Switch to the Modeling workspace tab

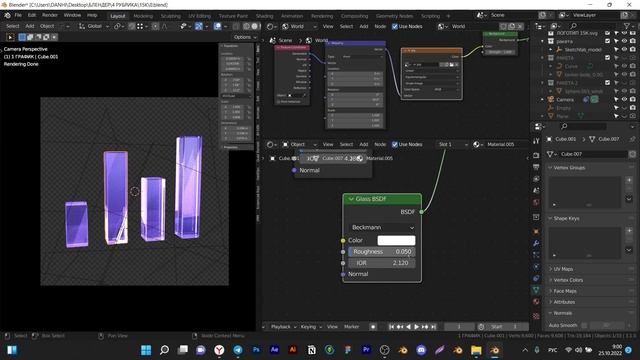(143, 16)
